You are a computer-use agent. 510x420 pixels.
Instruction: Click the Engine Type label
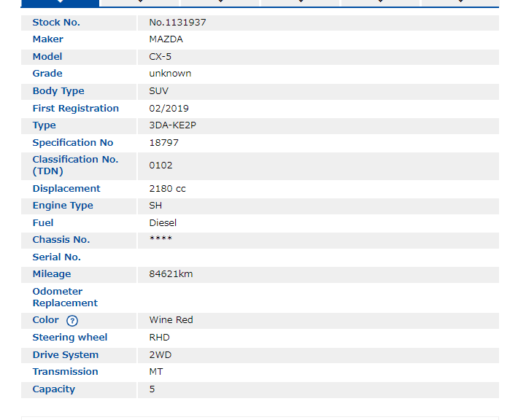(63, 206)
